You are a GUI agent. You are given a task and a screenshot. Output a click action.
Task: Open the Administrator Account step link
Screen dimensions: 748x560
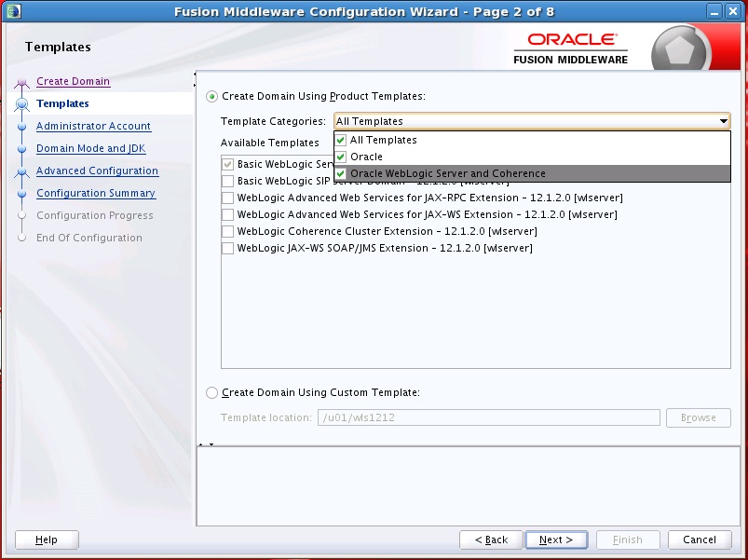tap(93, 127)
